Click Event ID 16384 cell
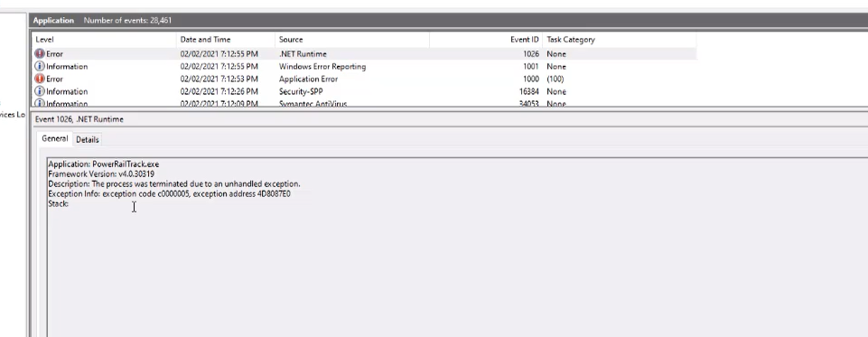 528,91
